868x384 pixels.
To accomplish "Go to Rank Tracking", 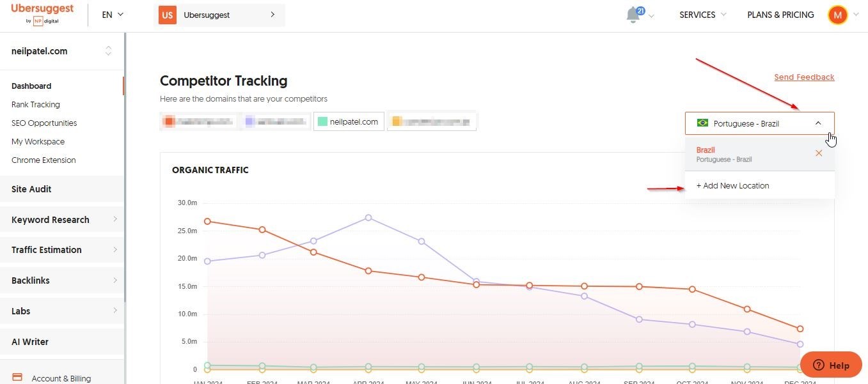I will 36,104.
